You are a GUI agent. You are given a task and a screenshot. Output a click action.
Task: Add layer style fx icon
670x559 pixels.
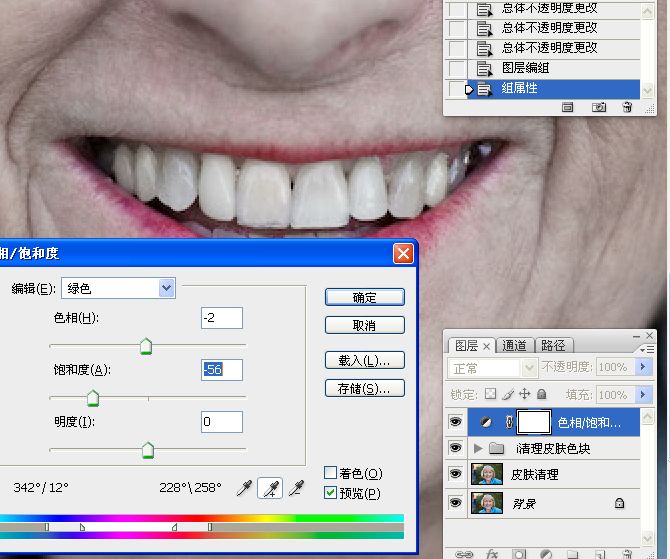click(492, 554)
